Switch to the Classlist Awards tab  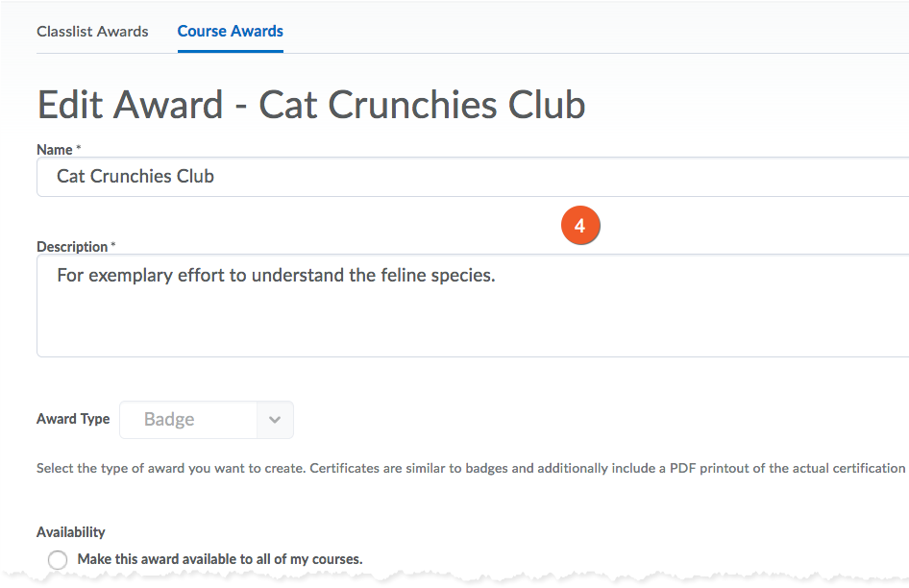click(x=92, y=31)
